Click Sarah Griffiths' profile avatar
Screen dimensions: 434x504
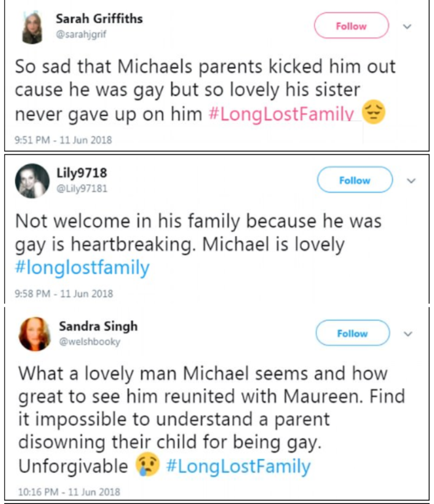(32, 27)
